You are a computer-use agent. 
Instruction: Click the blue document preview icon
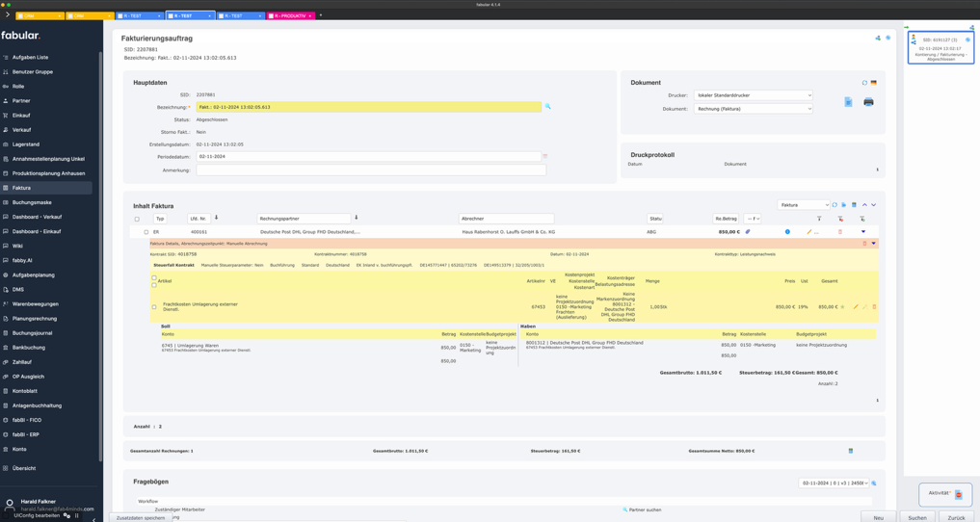coord(848,102)
